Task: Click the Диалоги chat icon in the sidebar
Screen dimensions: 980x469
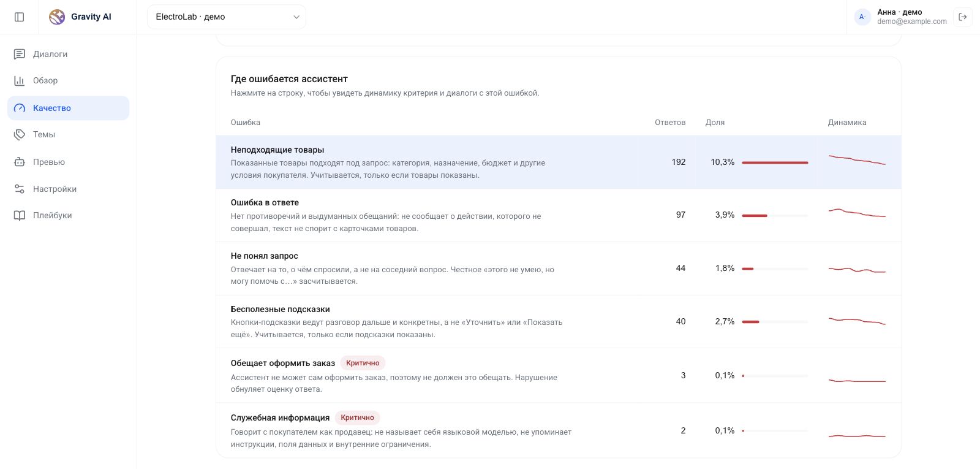Action: pos(20,54)
